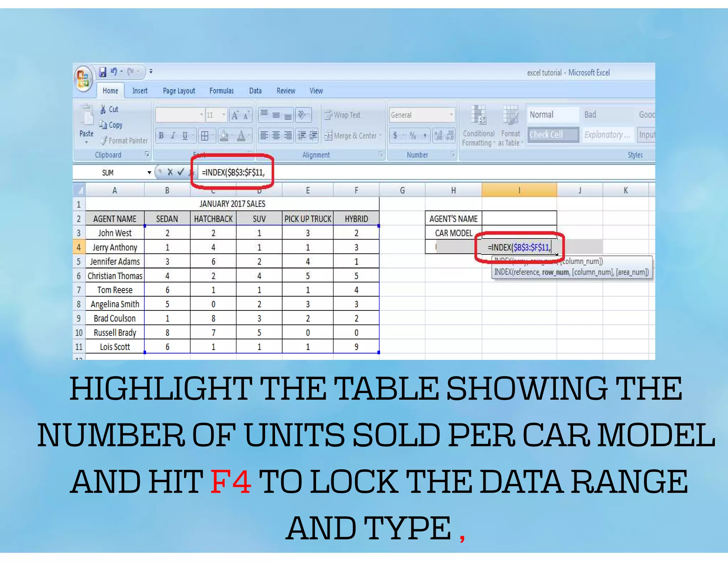The image size is (728, 562).
Task: Open the font size dropdown
Action: tap(224, 115)
